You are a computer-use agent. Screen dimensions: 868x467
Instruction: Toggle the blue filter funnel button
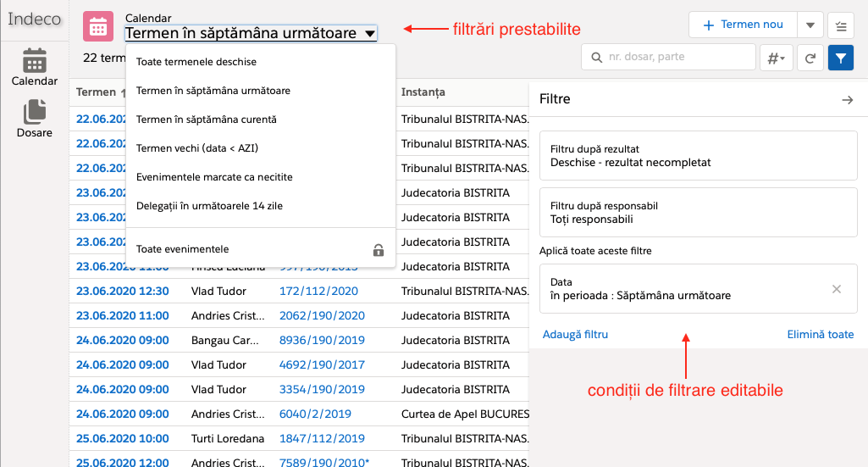pos(840,58)
